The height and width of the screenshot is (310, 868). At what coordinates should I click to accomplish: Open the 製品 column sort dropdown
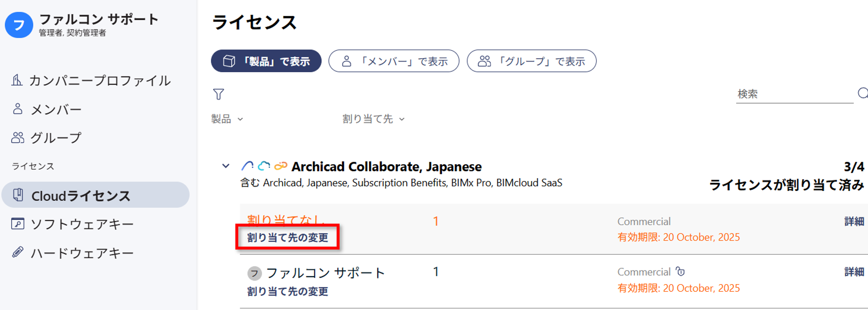click(x=227, y=119)
